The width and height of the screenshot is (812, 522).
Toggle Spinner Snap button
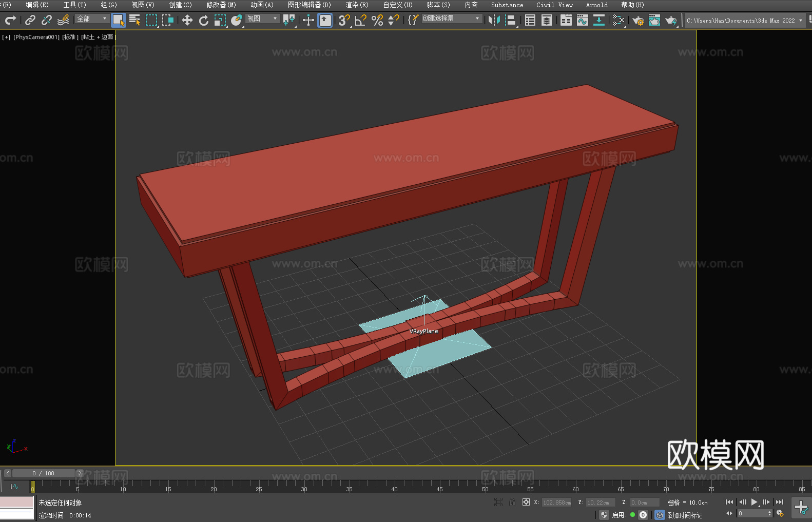pos(394,20)
